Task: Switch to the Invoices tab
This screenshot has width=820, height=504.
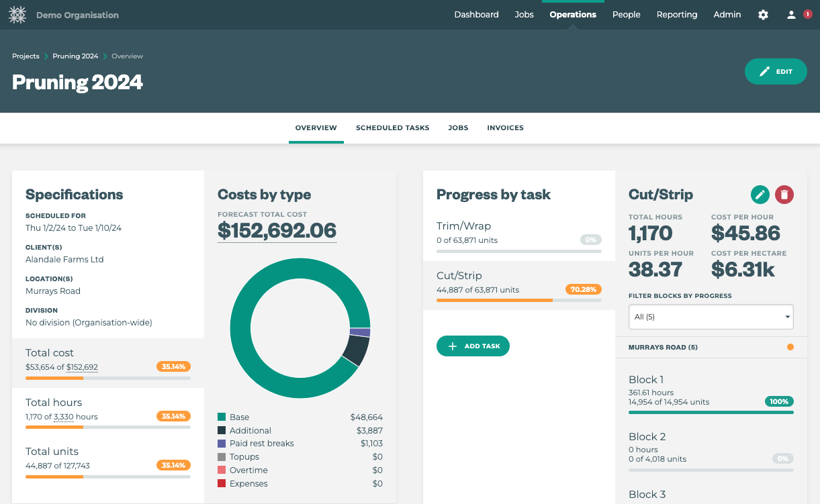Action: click(505, 128)
